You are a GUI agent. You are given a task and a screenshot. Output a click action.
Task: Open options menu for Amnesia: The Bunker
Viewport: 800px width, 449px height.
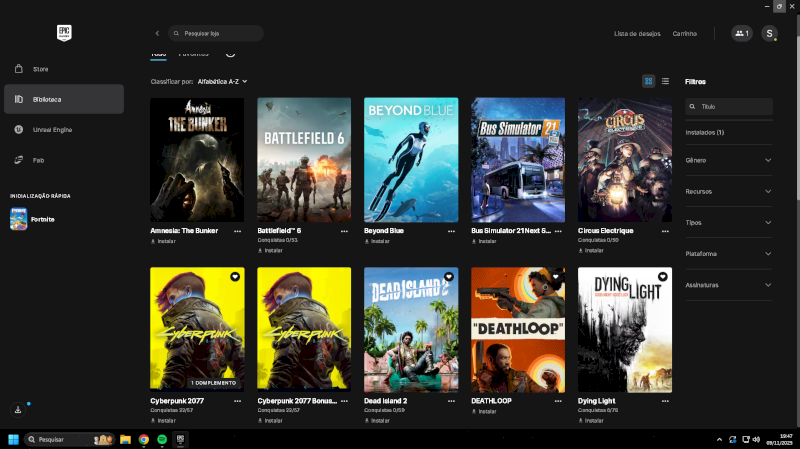pos(237,231)
